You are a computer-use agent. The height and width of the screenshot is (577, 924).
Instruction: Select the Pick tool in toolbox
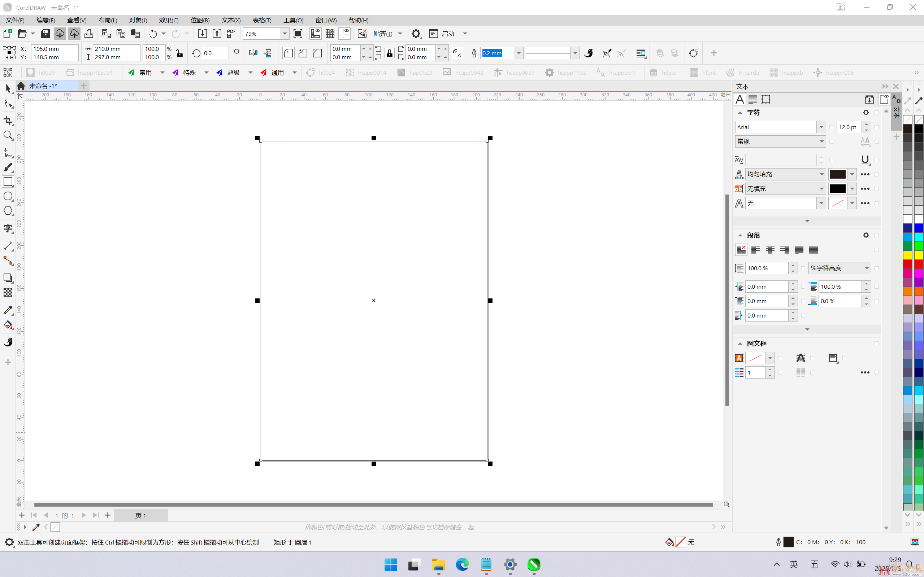point(8,88)
